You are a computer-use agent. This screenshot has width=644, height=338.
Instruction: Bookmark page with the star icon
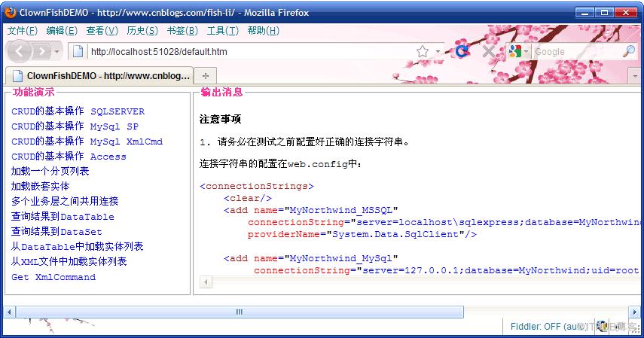[x=423, y=51]
